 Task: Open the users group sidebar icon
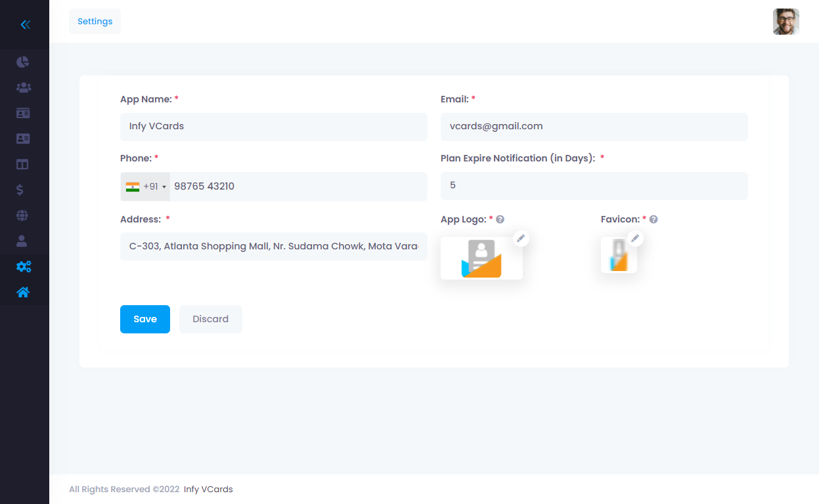(23, 87)
